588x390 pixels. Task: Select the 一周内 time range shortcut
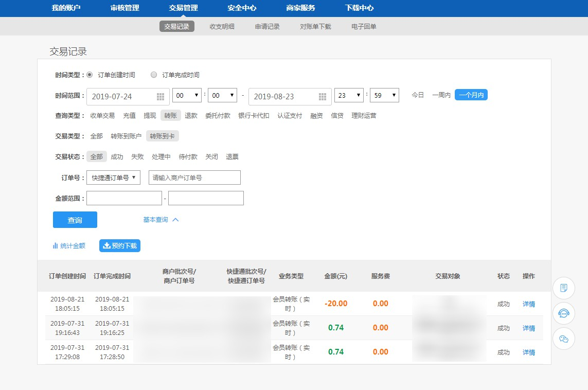[441, 95]
